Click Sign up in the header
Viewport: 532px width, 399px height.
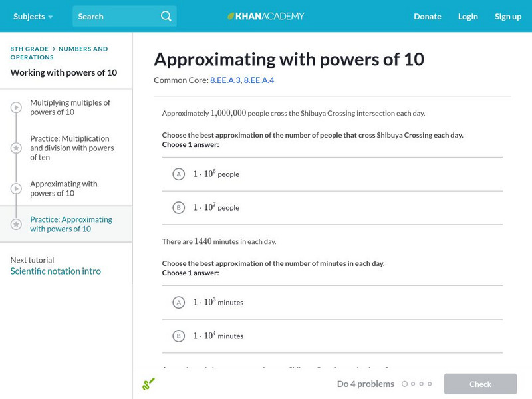click(x=507, y=16)
